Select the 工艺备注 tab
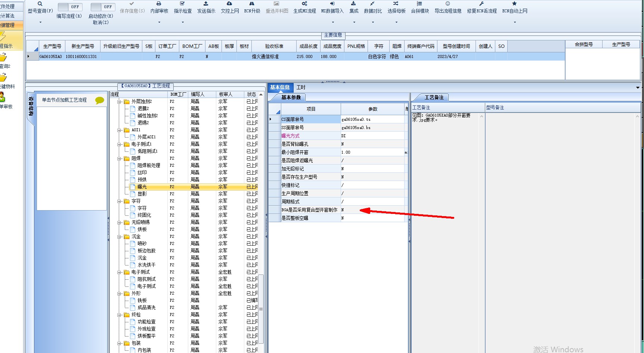 coord(434,98)
